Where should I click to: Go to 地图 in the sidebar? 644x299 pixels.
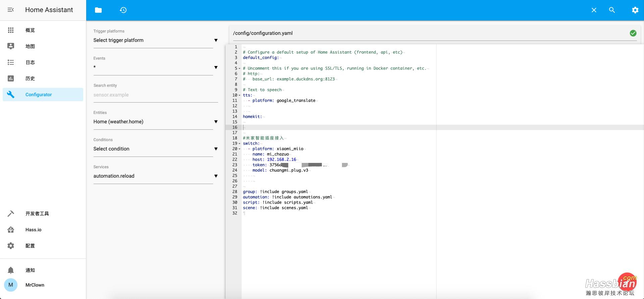pyautogui.click(x=43, y=46)
